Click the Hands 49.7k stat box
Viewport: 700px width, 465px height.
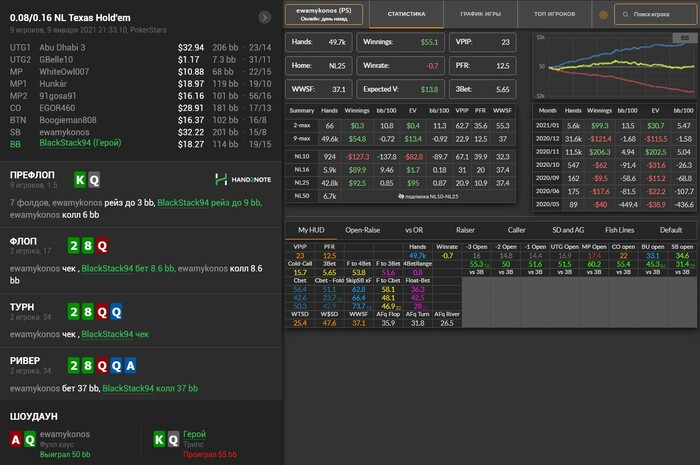point(318,42)
